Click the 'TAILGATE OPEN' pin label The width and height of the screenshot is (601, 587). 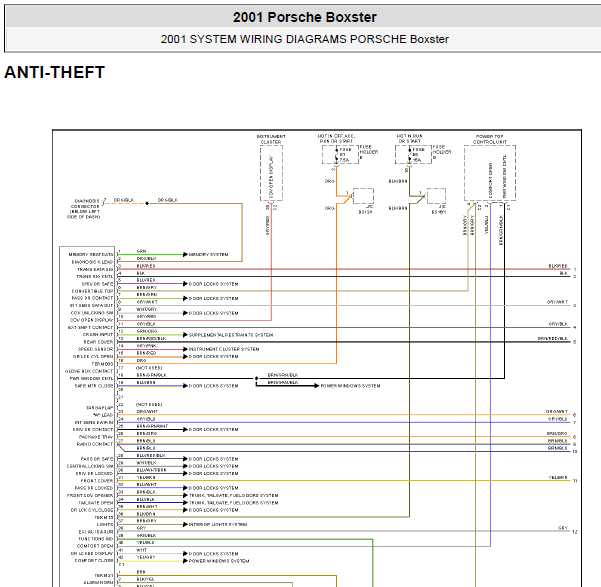coord(96,503)
